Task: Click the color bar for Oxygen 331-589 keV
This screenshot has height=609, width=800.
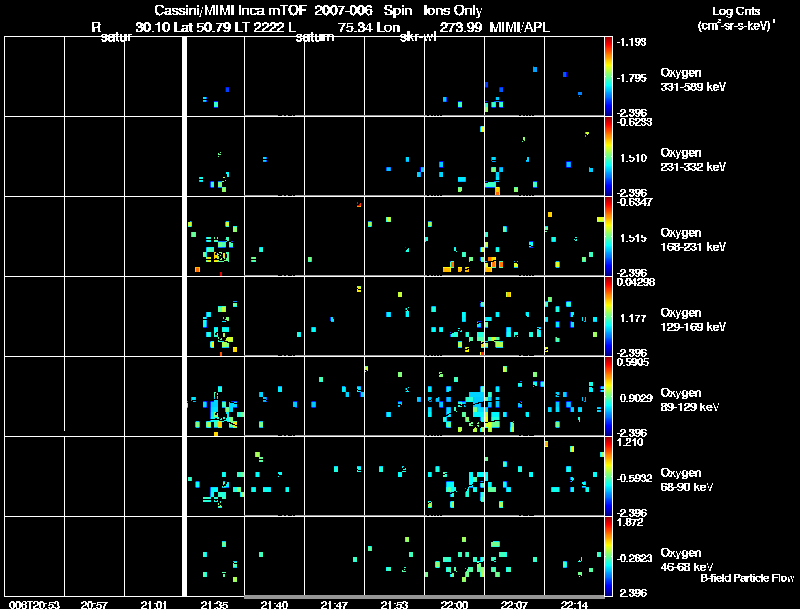Action: coord(608,77)
